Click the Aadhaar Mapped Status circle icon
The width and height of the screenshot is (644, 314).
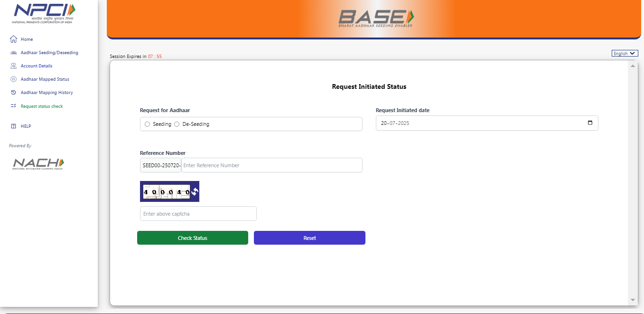(13, 79)
